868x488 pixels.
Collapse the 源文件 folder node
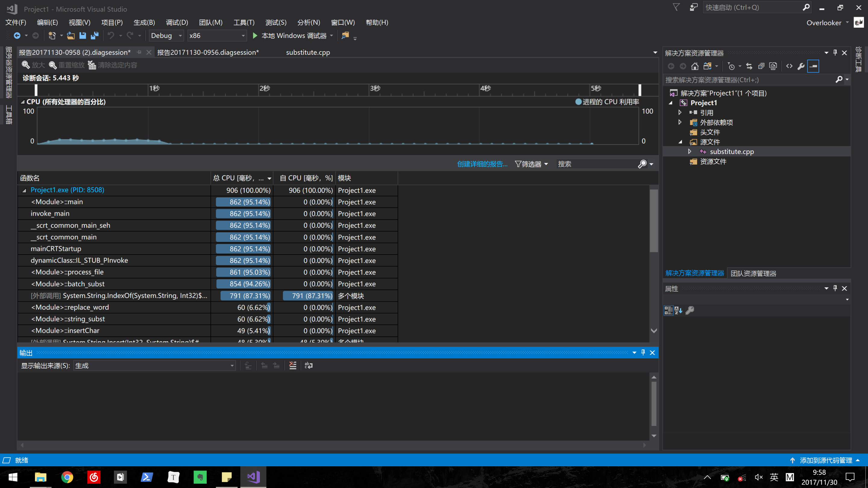pos(680,142)
